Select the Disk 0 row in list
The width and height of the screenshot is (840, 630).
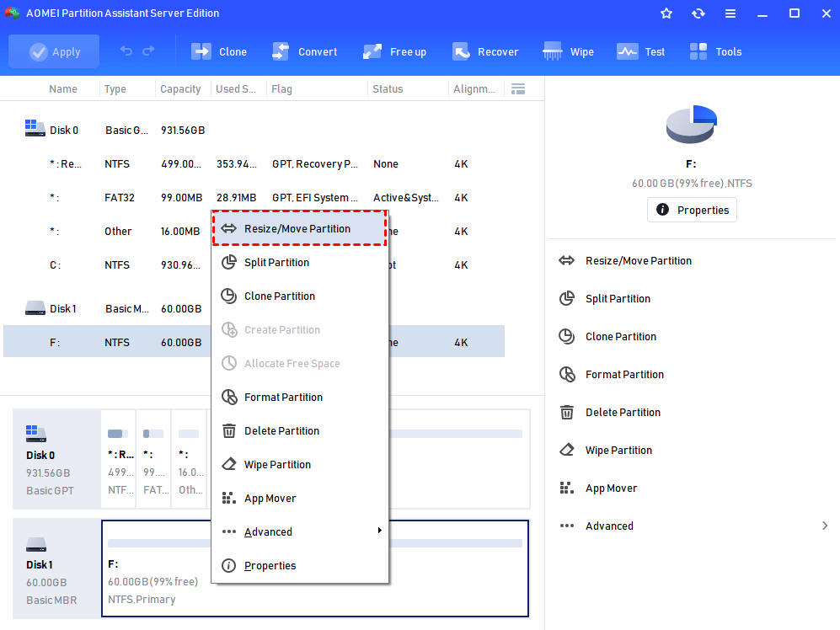(x=254, y=131)
